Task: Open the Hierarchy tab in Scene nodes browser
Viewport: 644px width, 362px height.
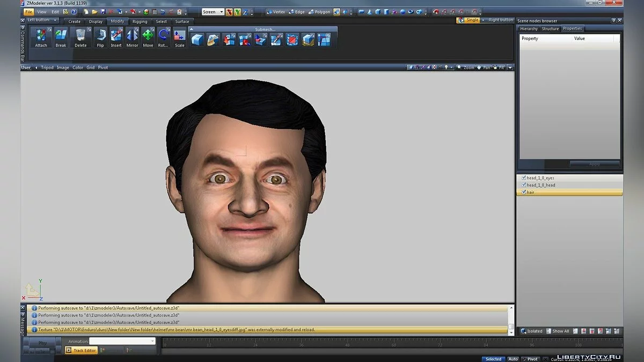Action: (529, 28)
